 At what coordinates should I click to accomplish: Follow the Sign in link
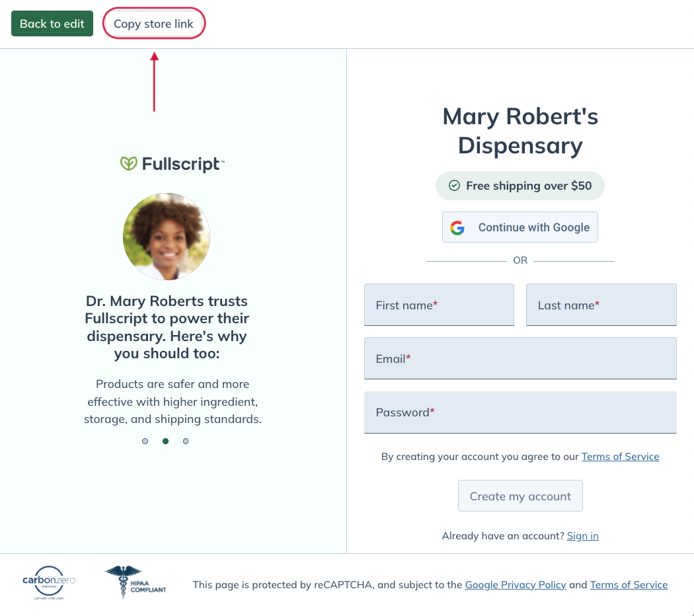[582, 536]
